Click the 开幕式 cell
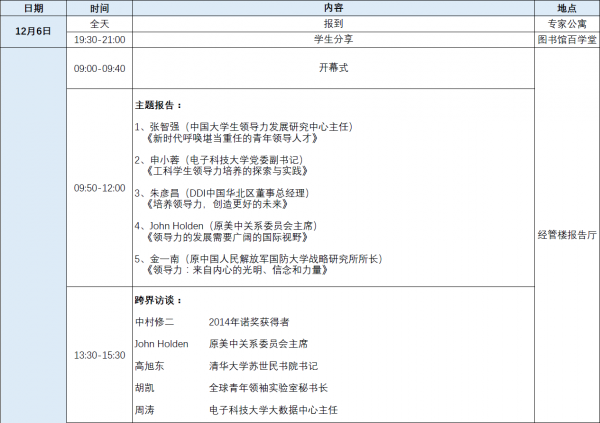This screenshot has width=600, height=423. tap(333, 69)
